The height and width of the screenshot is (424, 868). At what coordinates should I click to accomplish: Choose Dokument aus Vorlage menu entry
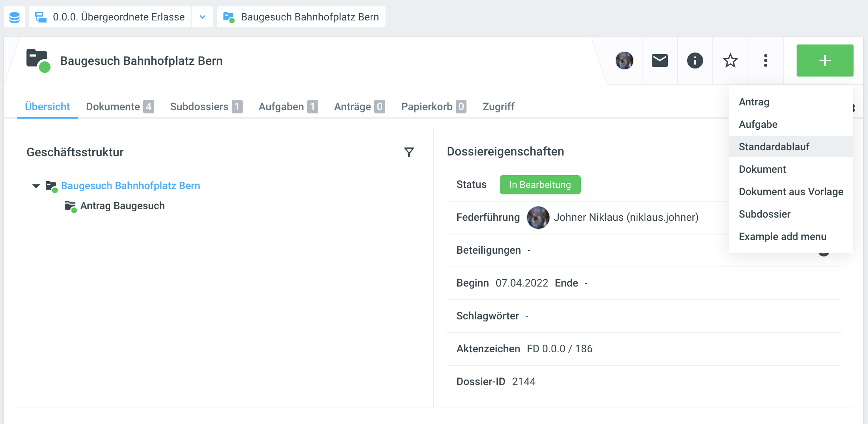pyautogui.click(x=791, y=192)
